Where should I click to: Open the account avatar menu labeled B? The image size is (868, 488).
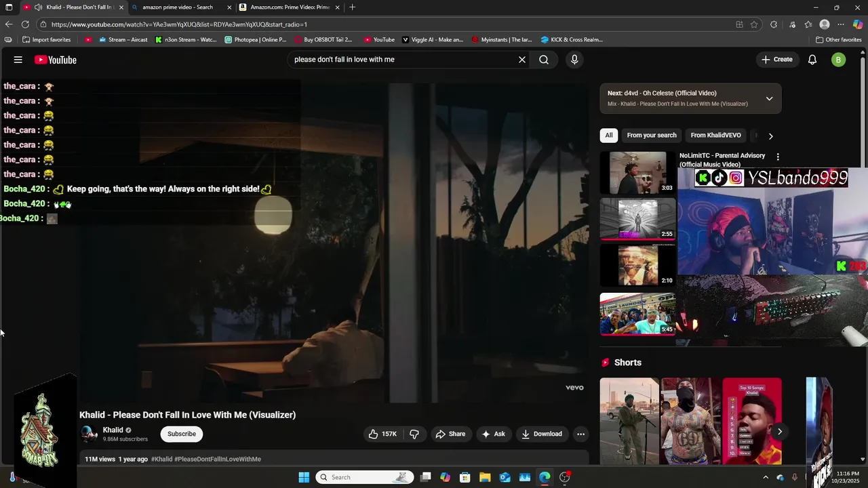pos(838,60)
